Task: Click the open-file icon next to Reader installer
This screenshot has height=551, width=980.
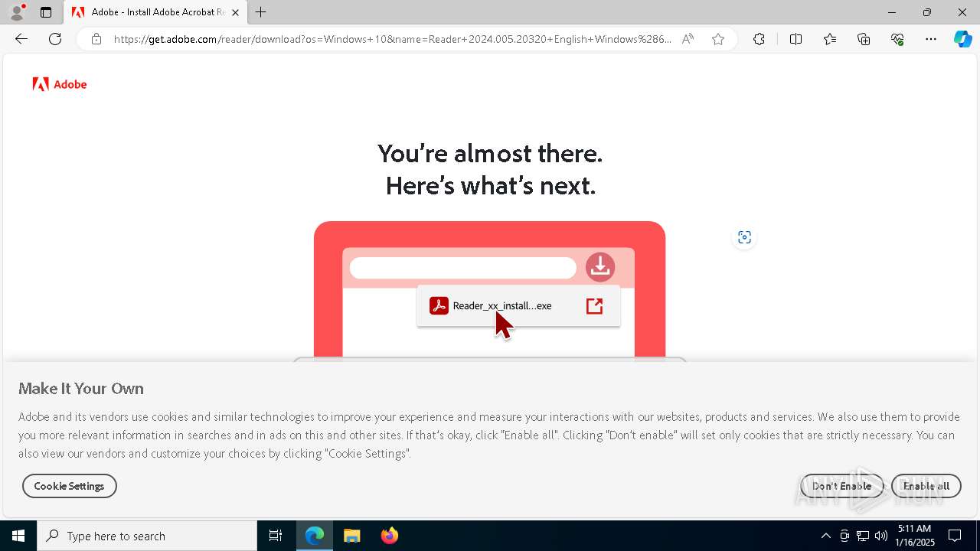Action: click(595, 306)
